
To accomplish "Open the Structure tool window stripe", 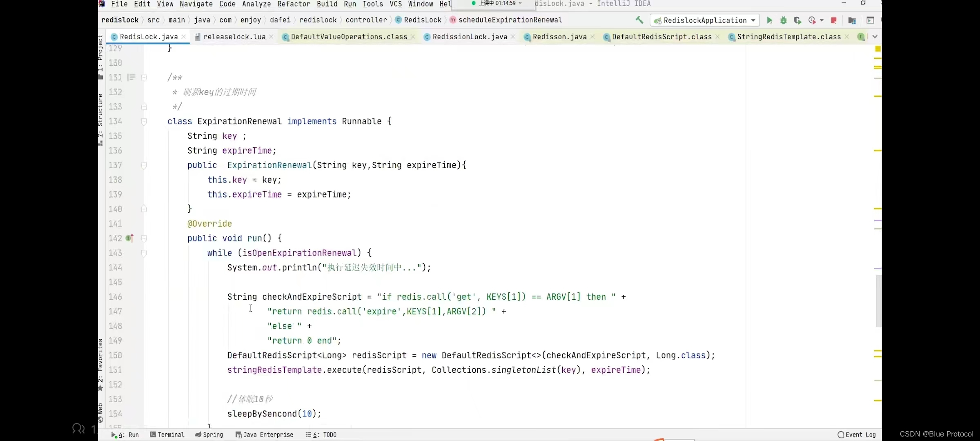I will 100,119.
